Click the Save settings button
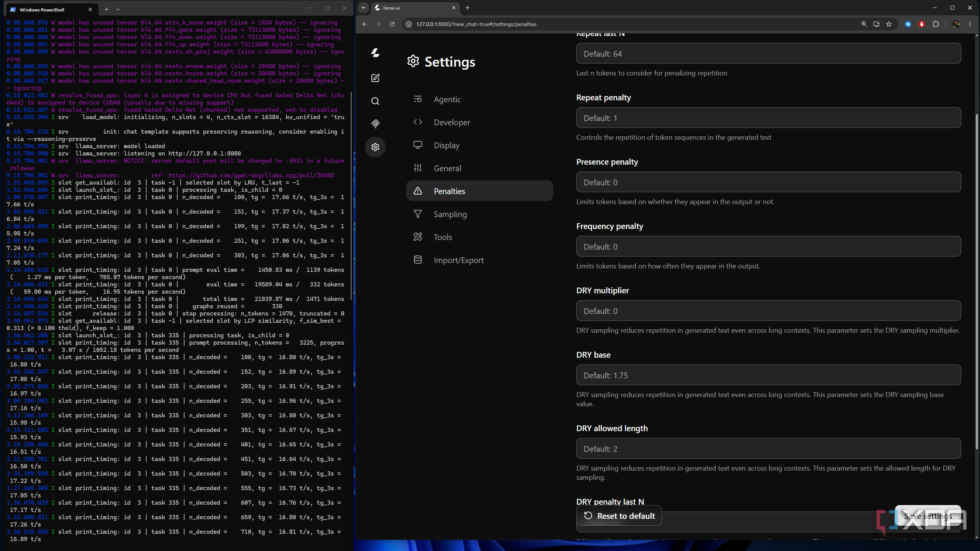The width and height of the screenshot is (980, 551). click(928, 516)
